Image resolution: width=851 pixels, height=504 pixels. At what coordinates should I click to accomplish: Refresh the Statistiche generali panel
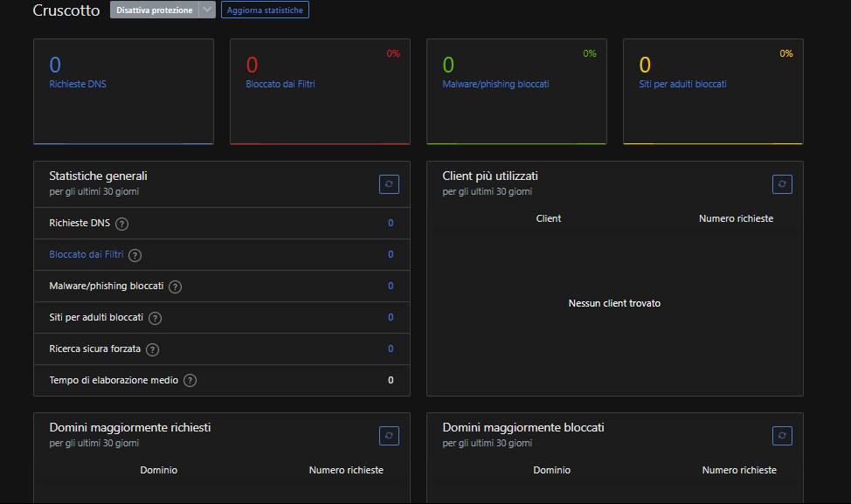click(x=389, y=183)
